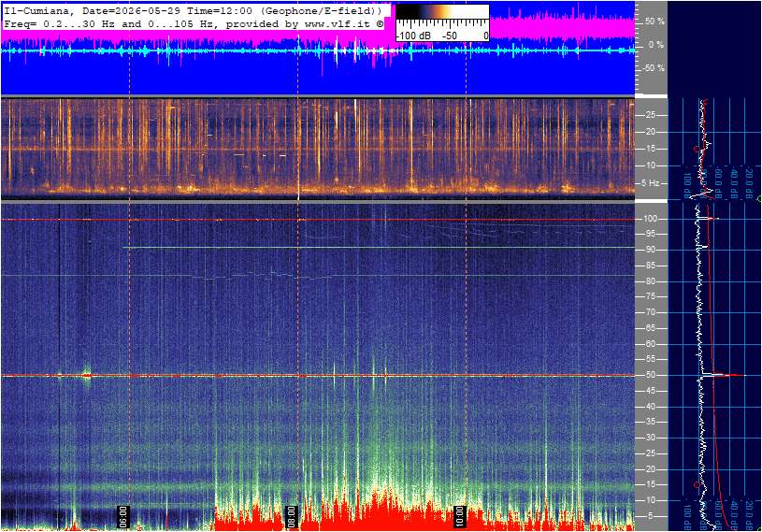The image size is (762, 532).
Task: Click the red 100 Hz harmonic line in spectrogram
Action: pyautogui.click(x=318, y=220)
